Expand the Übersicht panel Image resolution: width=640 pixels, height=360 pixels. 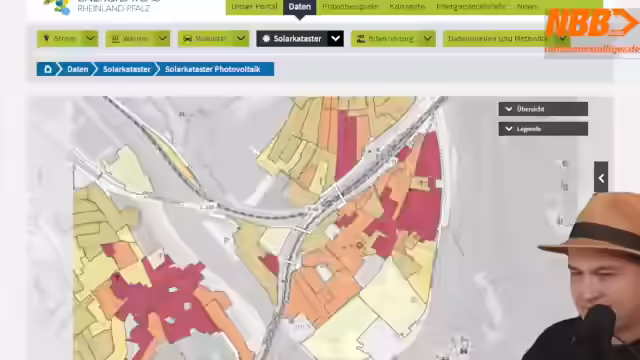tap(543, 109)
